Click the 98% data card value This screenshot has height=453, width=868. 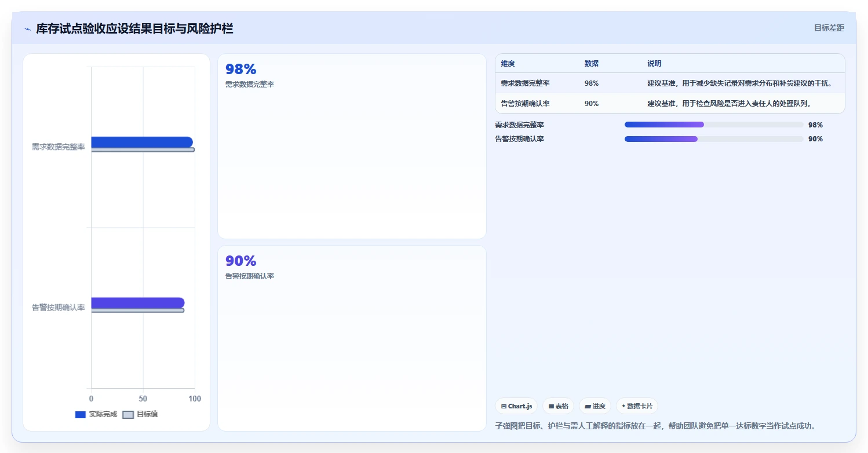[240, 70]
